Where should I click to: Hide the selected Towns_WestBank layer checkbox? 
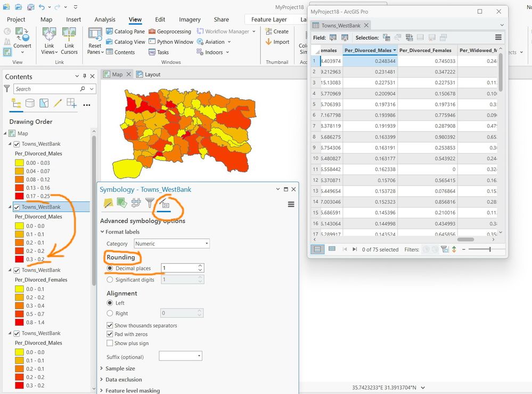17,207
